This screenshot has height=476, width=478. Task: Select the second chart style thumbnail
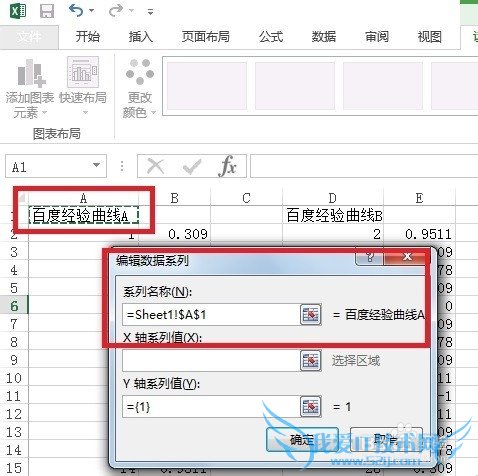coord(295,86)
